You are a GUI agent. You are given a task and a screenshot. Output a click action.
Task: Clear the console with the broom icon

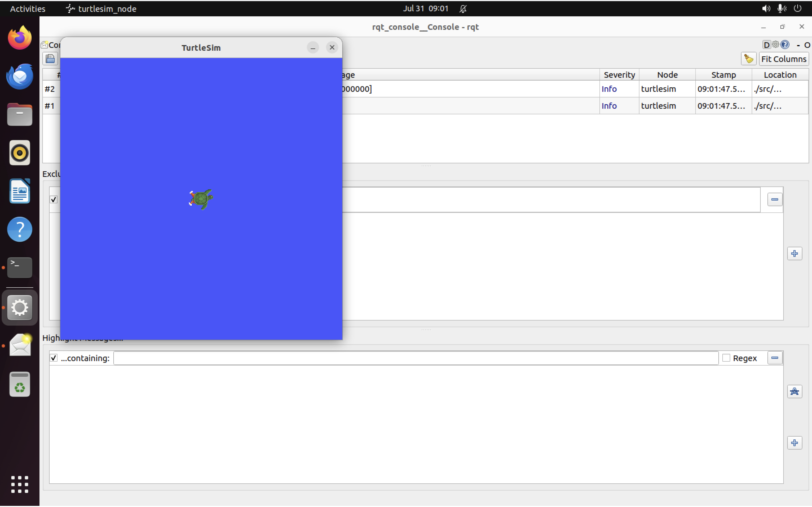pos(749,59)
